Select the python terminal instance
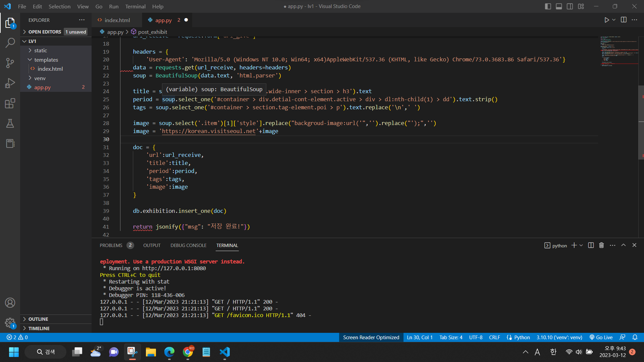The width and height of the screenshot is (644, 362). tap(555, 245)
